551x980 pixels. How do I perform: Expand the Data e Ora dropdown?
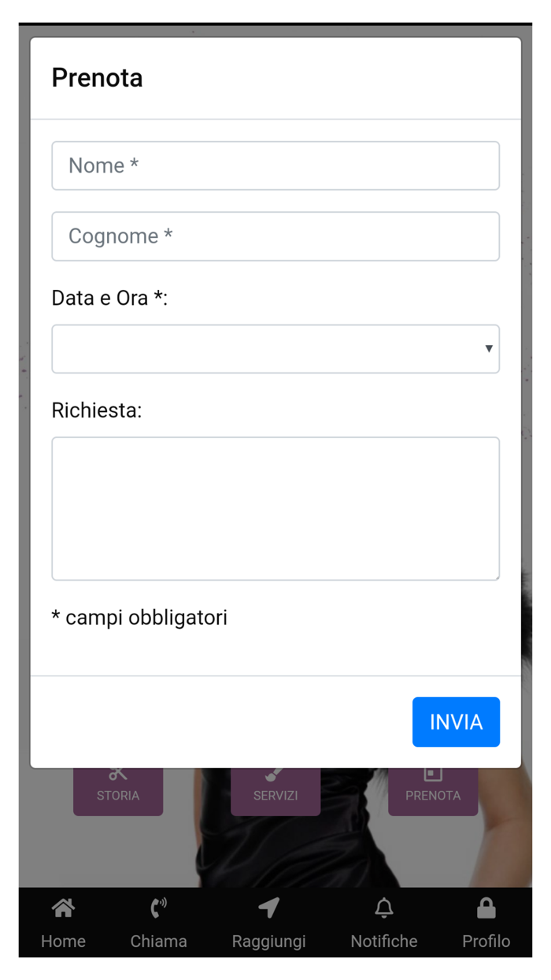(275, 349)
